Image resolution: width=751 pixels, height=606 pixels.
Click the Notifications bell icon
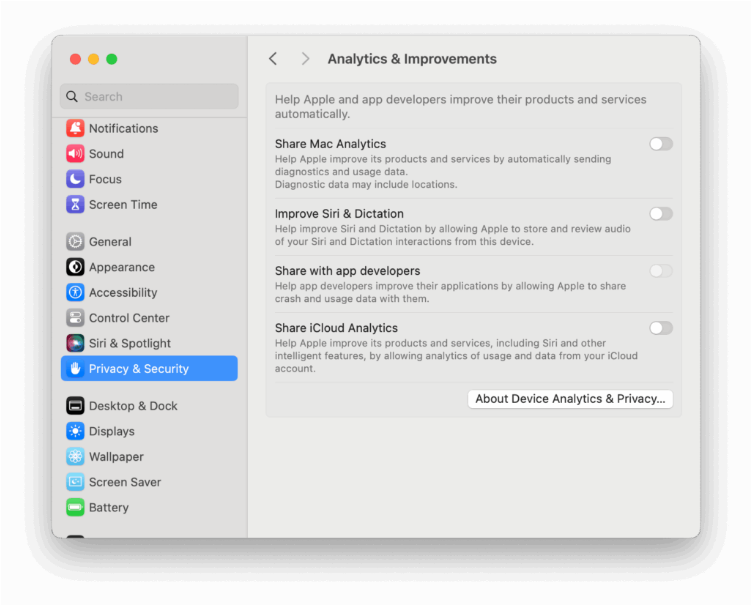coord(75,128)
